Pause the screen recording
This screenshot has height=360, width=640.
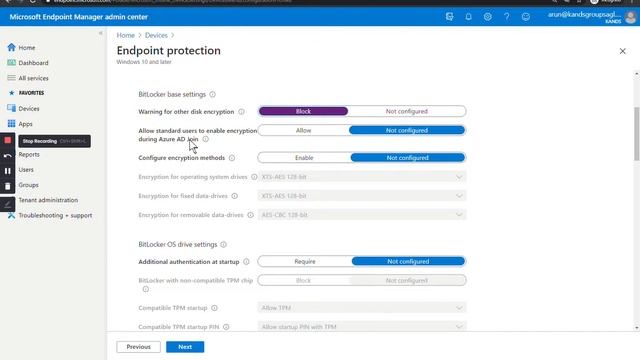(x=8, y=171)
